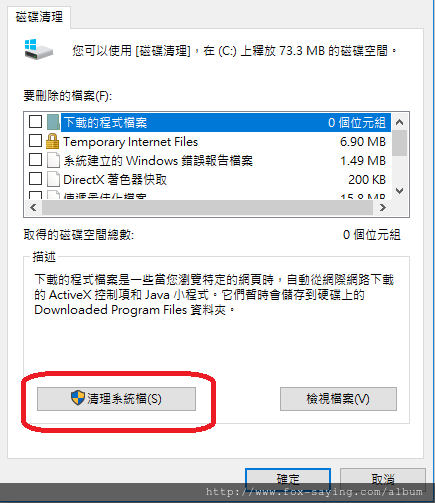Click the 下載的程式檔案 teal folder icon
Viewport: 435px width, 503px height.
pyautogui.click(x=53, y=122)
